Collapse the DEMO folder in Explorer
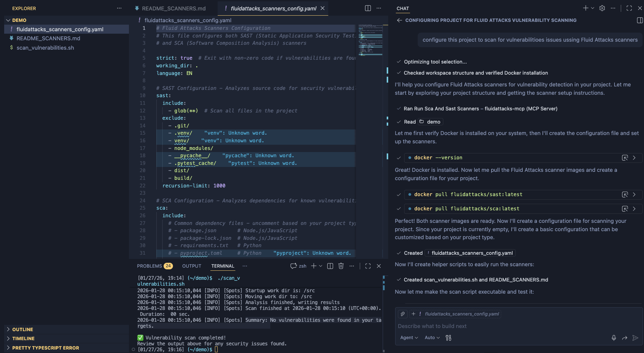Screen dimensions: 644x353 [x=9, y=20]
